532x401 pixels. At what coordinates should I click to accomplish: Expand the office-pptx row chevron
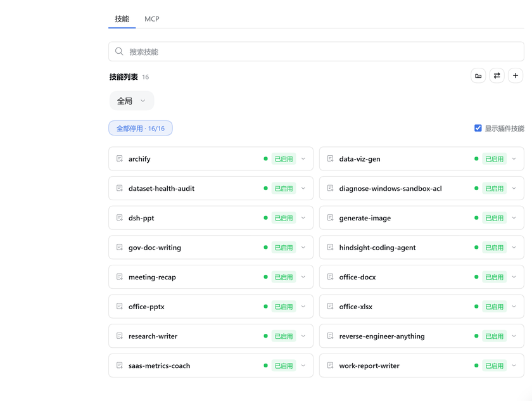303,307
